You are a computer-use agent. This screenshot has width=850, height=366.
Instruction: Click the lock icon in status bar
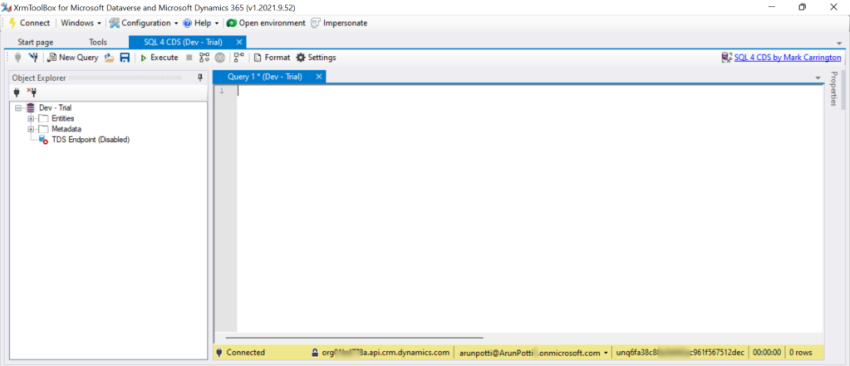coord(314,352)
